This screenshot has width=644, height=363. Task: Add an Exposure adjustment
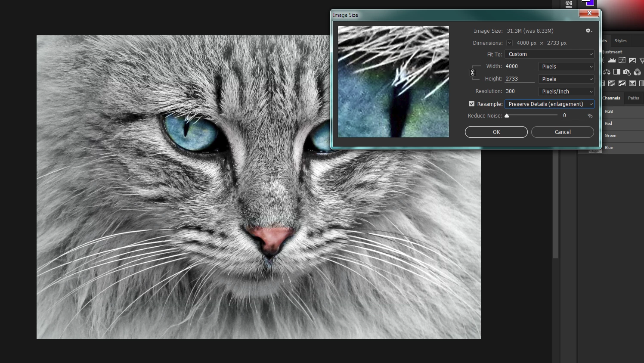pos(632,60)
